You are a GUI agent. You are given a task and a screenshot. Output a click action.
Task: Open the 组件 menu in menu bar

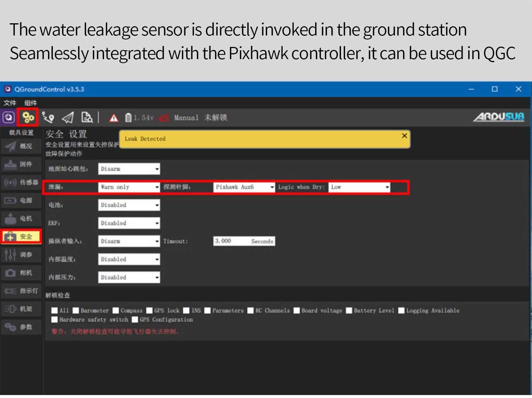(31, 103)
